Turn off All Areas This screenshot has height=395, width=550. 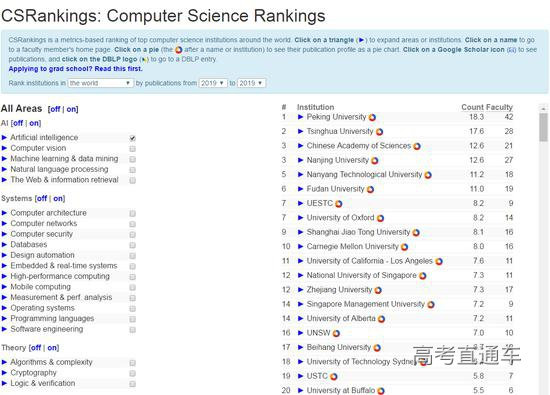55,109
